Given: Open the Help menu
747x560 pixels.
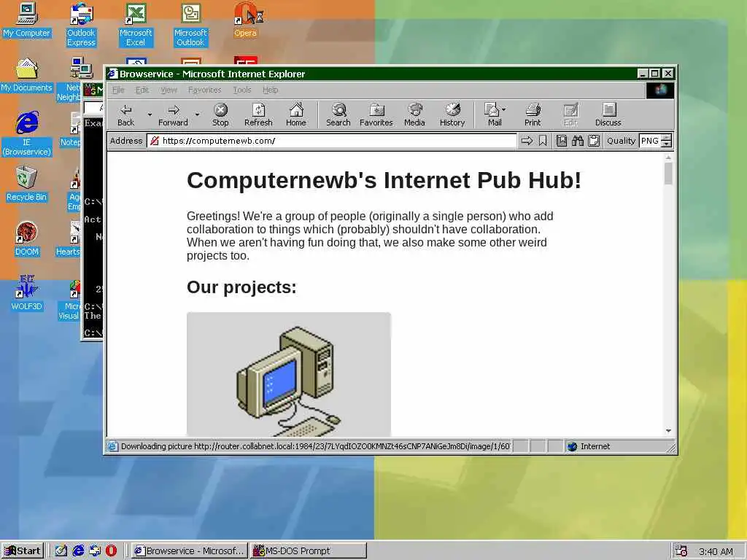Looking at the screenshot, I should tap(271, 90).
